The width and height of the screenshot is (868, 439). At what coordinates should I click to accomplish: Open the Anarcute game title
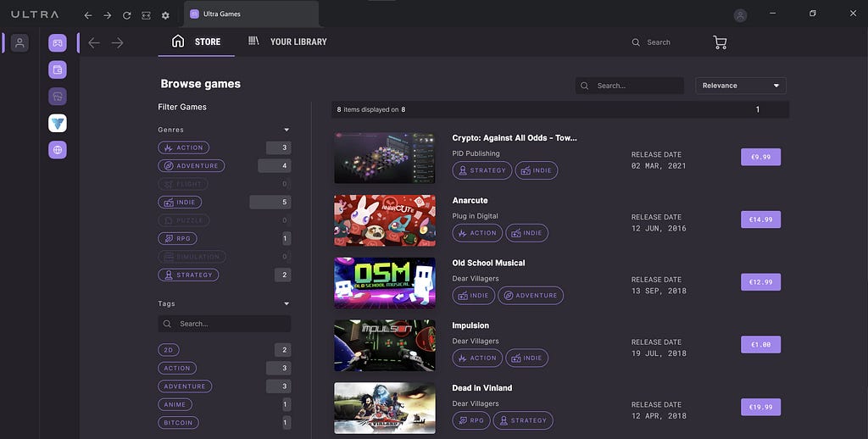coord(470,200)
